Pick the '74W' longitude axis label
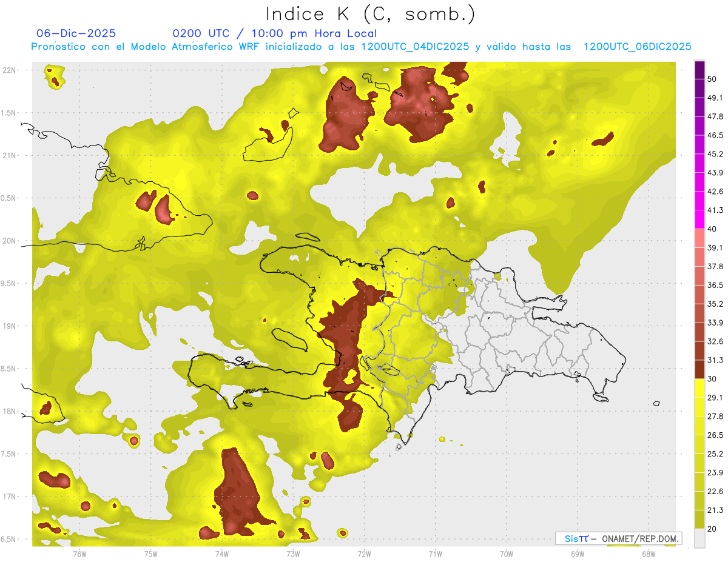This screenshot has width=728, height=562. click(222, 554)
